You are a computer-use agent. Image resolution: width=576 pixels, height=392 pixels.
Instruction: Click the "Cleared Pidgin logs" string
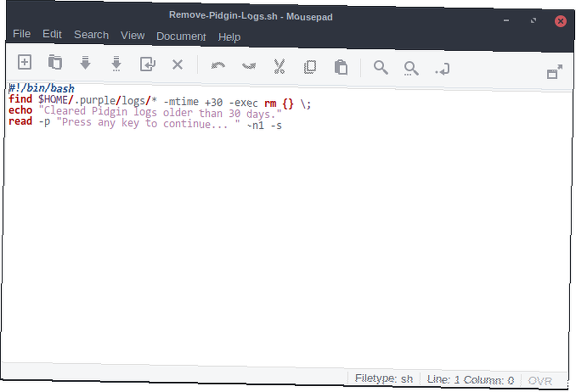pyautogui.click(x=160, y=112)
